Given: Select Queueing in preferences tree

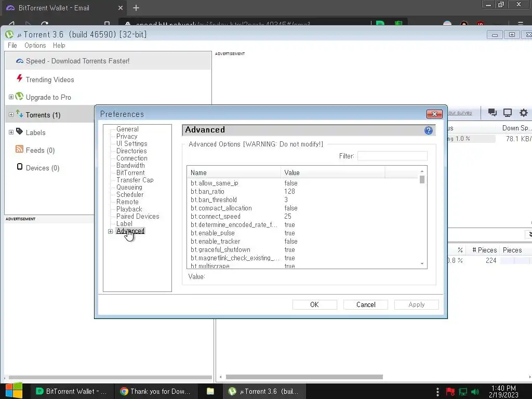Looking at the screenshot, I should pos(129,187).
